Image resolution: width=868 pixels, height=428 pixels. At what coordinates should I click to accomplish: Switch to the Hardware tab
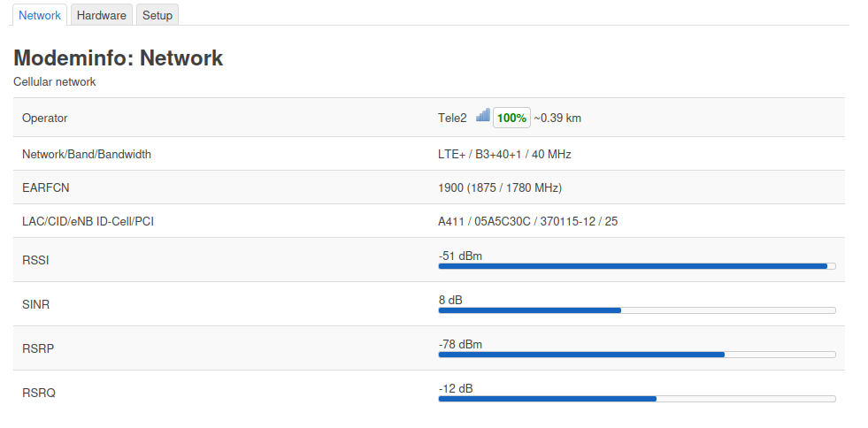pos(101,15)
